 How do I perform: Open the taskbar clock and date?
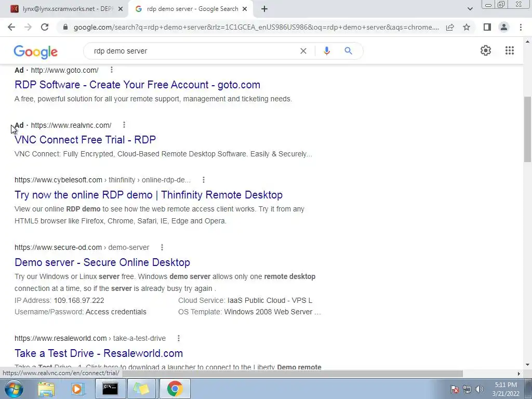(506, 389)
